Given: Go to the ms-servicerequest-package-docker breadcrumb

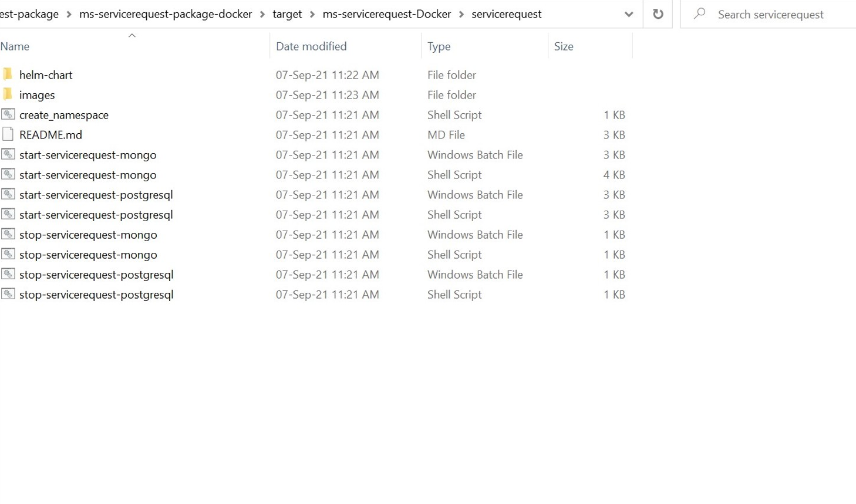Looking at the screenshot, I should (x=166, y=14).
